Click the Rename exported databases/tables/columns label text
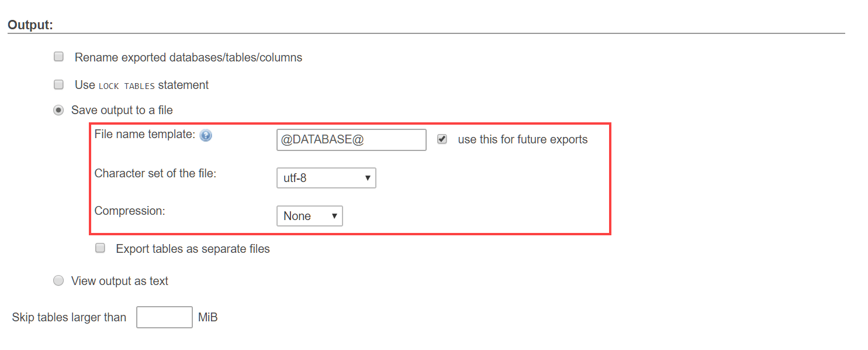Image resolution: width=868 pixels, height=350 pixels. click(188, 57)
